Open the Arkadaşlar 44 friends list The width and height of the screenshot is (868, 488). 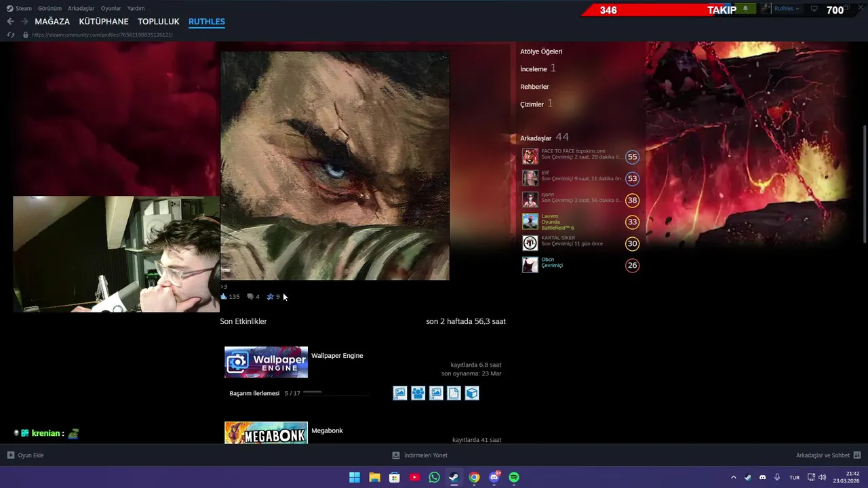pyautogui.click(x=545, y=138)
